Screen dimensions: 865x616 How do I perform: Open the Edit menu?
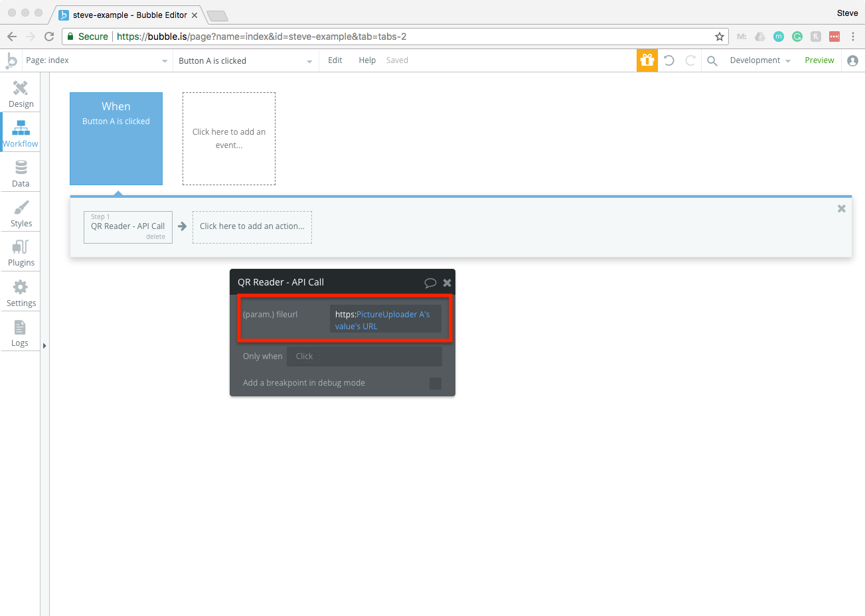335,60
